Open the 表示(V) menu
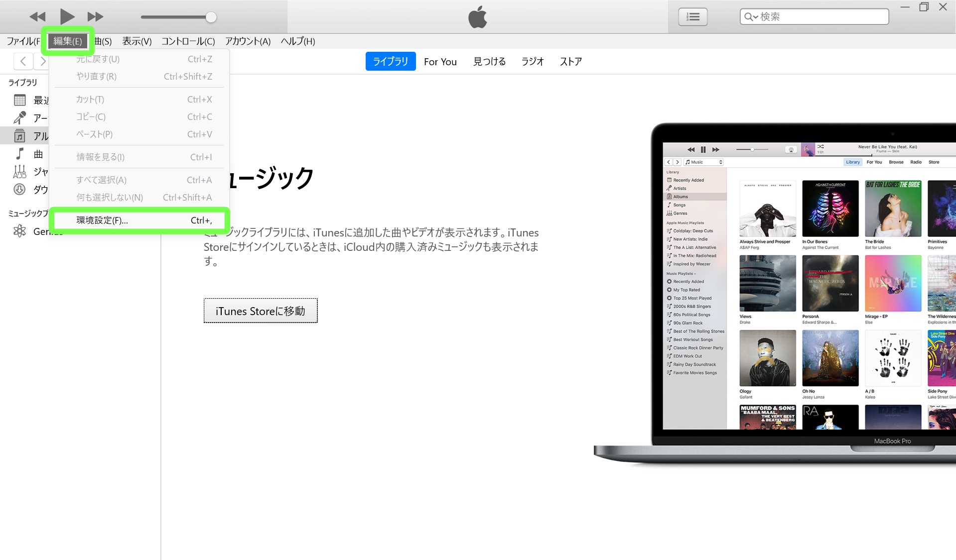Viewport: 956px width, 560px height. pos(137,41)
